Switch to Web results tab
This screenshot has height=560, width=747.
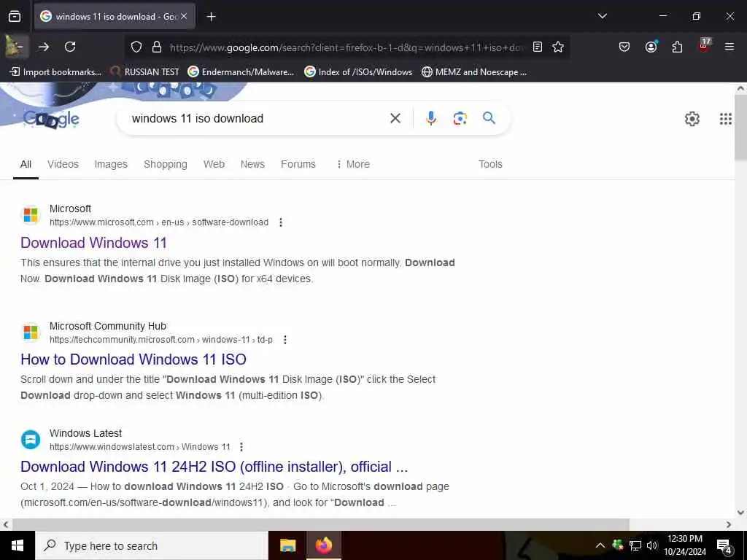[214, 164]
